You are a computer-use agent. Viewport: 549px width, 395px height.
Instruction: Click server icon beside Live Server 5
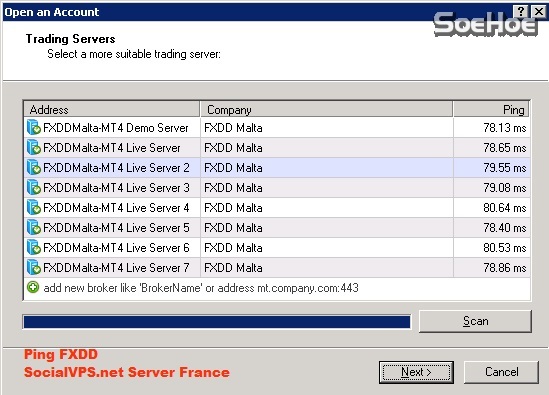click(34, 227)
